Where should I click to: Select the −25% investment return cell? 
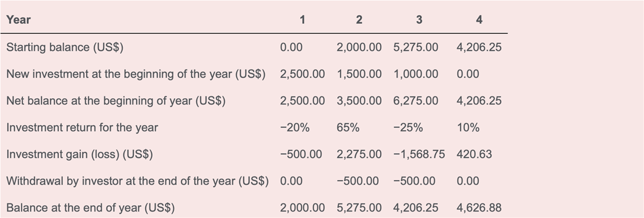coord(408,127)
